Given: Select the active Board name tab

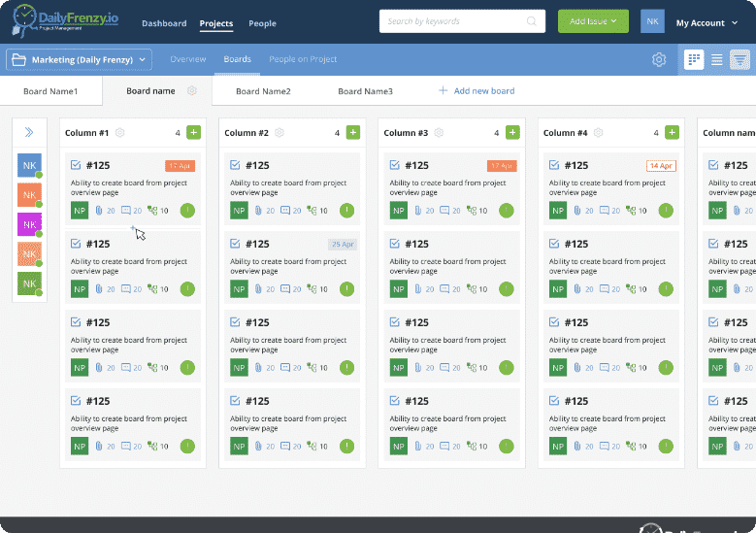Looking at the screenshot, I should pos(150,90).
